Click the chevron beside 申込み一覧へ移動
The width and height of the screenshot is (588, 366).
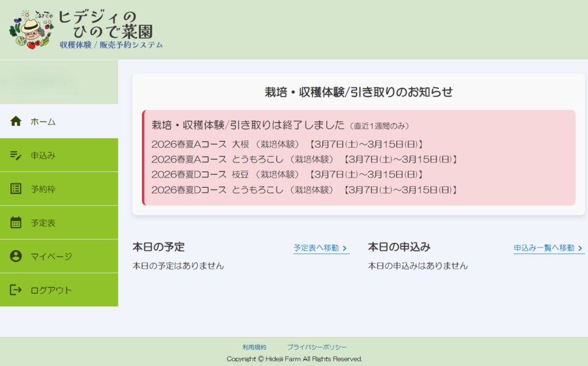pos(581,248)
